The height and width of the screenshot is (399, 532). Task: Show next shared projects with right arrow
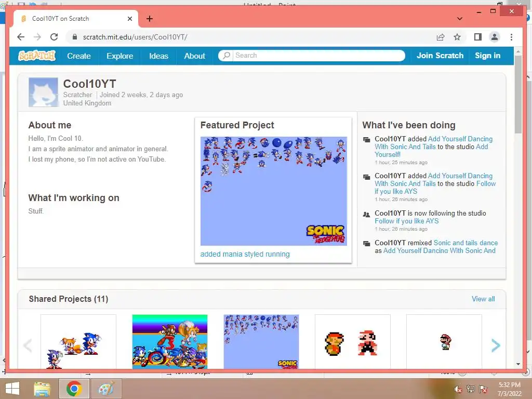click(496, 345)
